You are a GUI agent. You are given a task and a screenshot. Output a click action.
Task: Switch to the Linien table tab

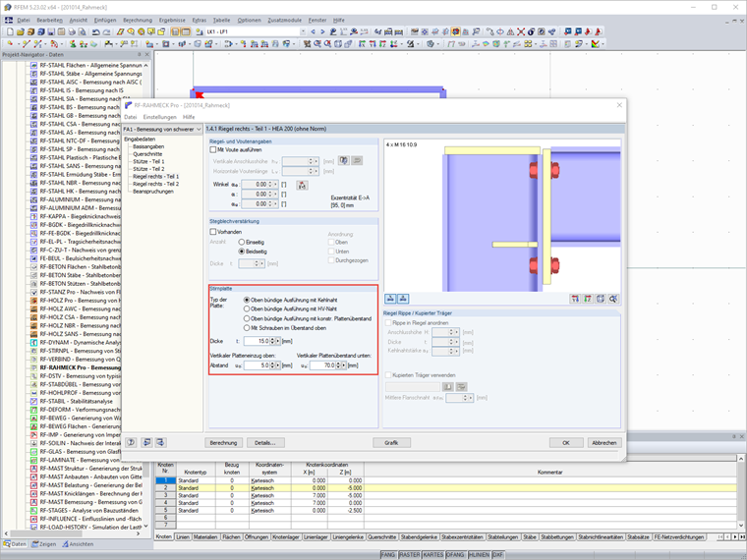click(183, 536)
